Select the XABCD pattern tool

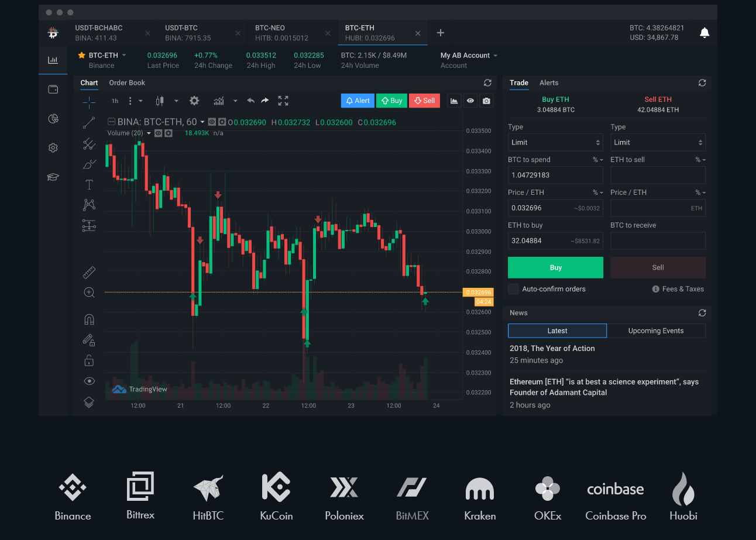pos(89,205)
